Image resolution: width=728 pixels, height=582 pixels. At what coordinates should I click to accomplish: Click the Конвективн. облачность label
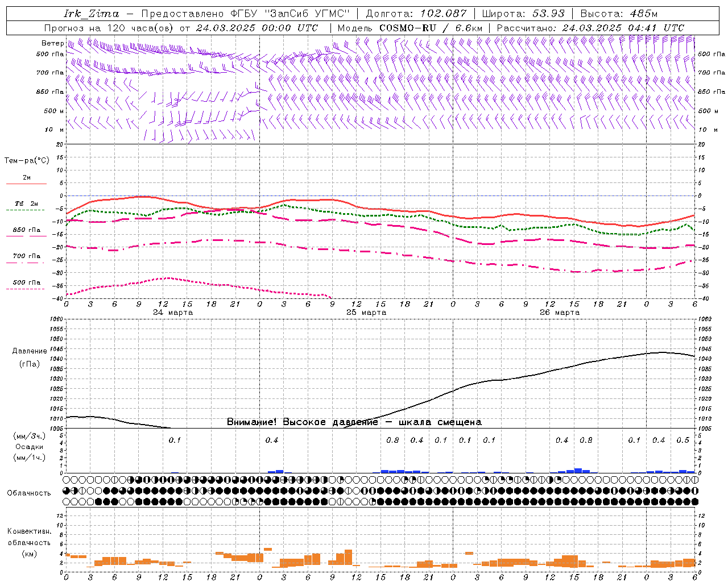coord(30,537)
